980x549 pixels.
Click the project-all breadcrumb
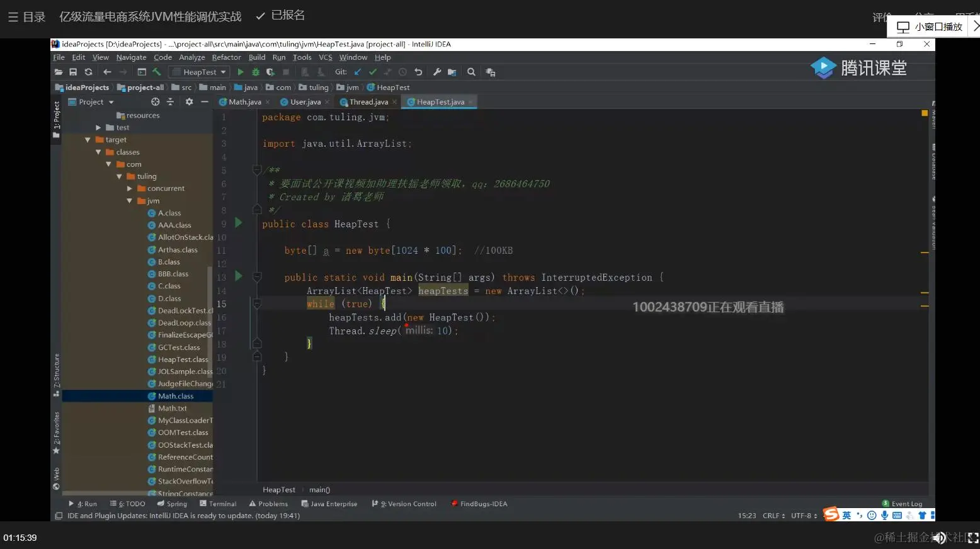140,88
